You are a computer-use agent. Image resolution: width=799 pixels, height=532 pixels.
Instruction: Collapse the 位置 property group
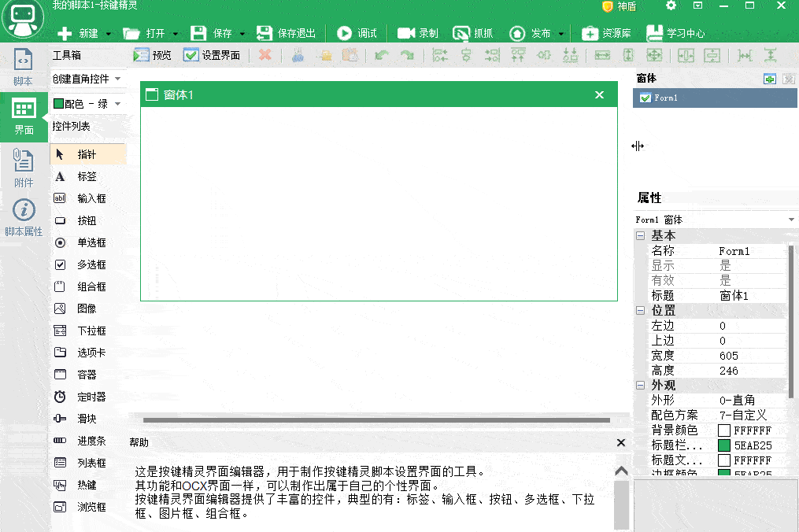641,310
